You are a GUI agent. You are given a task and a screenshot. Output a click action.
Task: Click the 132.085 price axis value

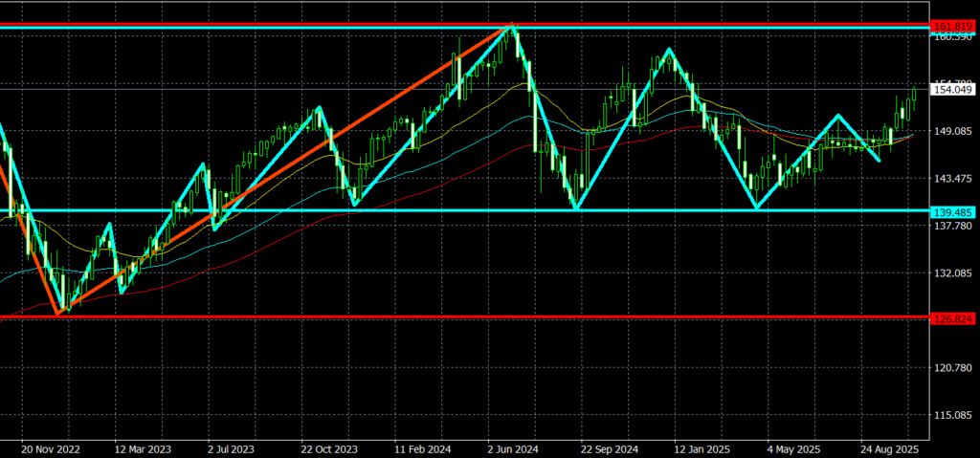click(x=953, y=273)
